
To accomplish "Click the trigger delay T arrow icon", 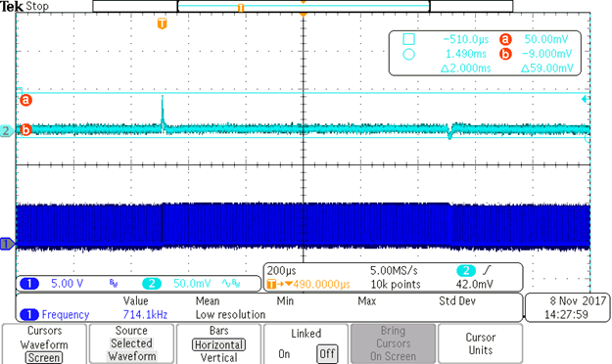I will coord(279,284).
